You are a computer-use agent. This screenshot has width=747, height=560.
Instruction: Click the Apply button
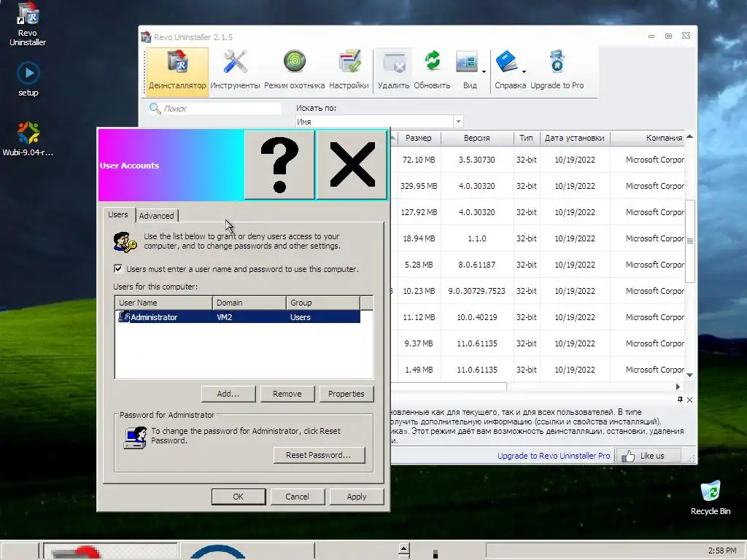356,496
